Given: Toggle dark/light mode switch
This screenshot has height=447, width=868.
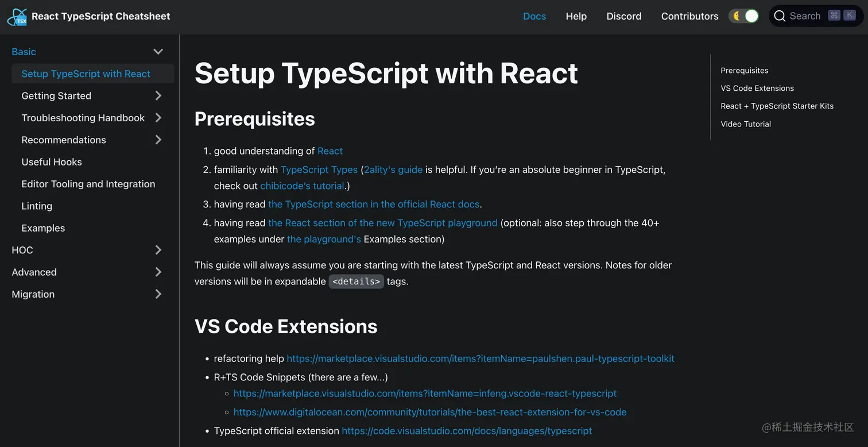Looking at the screenshot, I should coord(744,16).
